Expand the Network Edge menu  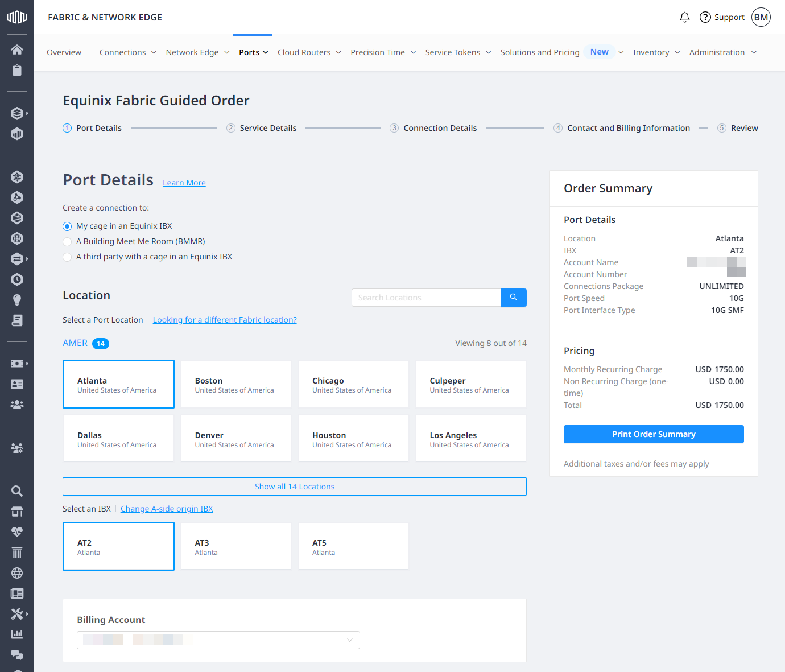[198, 52]
